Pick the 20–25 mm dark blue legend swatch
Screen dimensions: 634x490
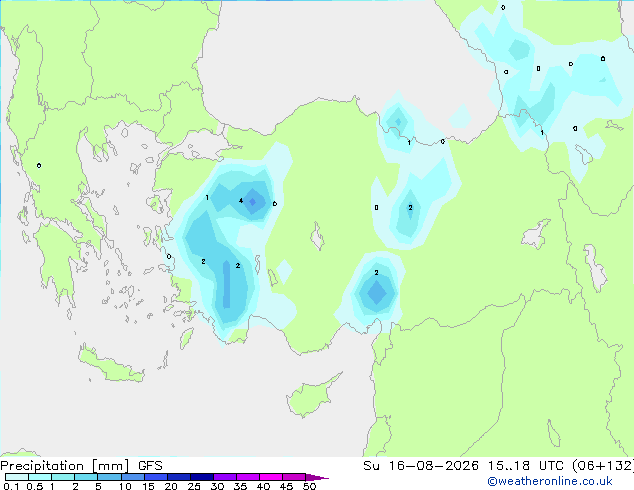click(x=179, y=477)
